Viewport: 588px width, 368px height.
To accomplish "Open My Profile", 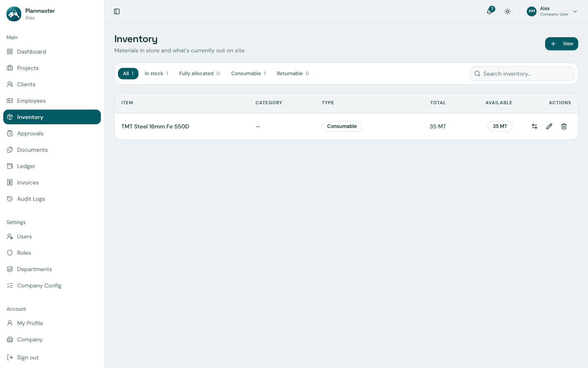I will (x=52, y=323).
